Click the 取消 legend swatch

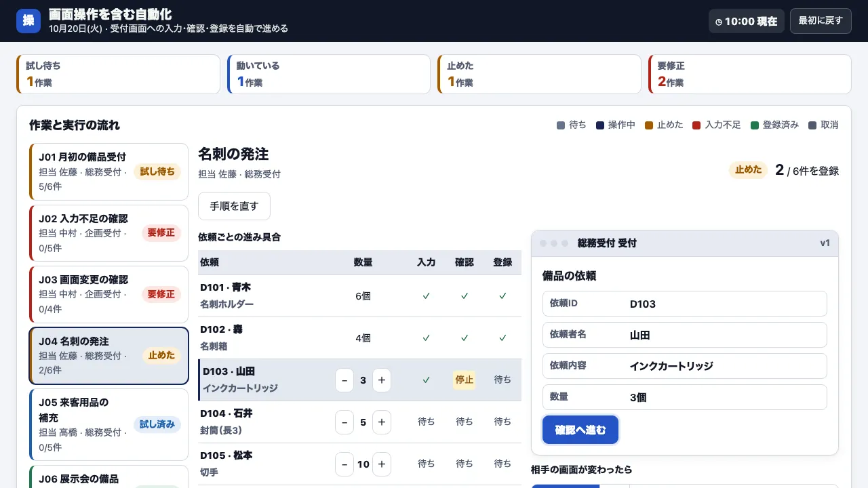(812, 125)
